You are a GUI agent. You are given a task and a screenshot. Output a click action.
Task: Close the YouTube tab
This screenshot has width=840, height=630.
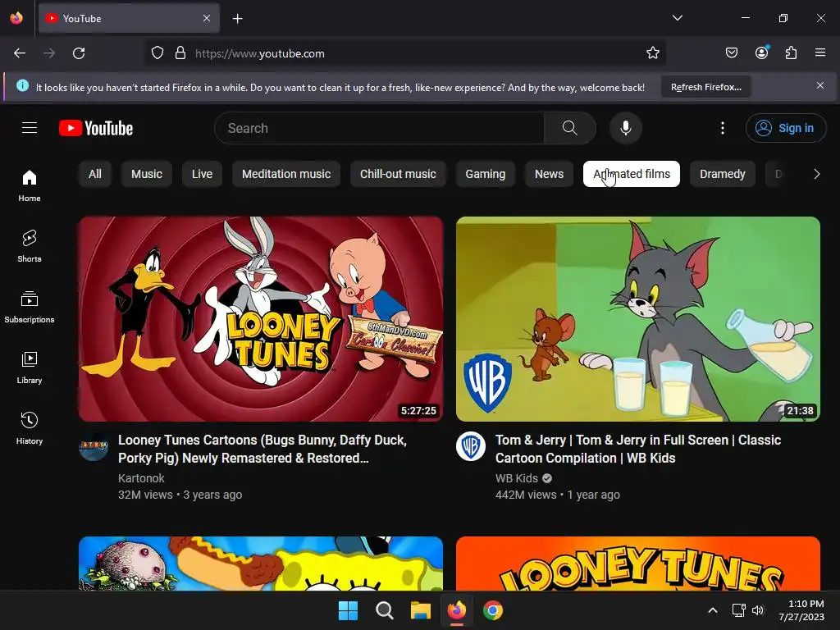(207, 18)
